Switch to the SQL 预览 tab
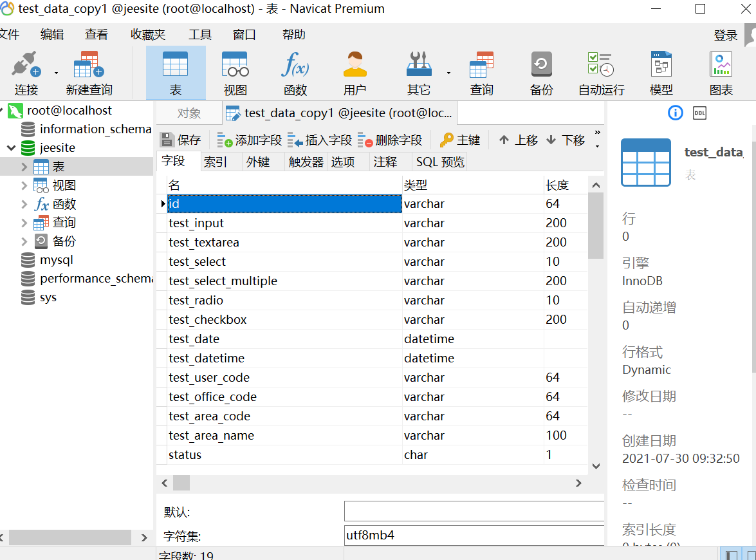This screenshot has height=560, width=756. click(440, 162)
